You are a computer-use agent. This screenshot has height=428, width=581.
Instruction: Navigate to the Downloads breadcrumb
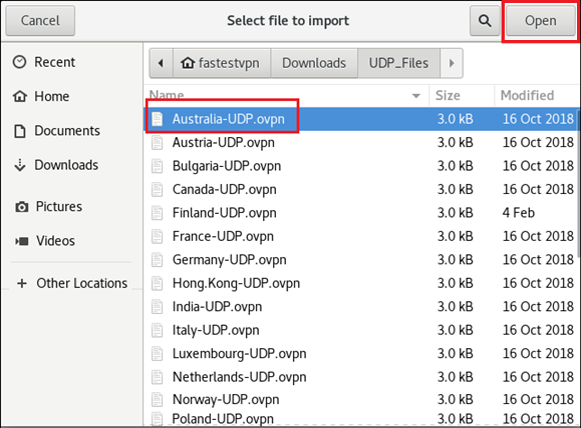pos(314,63)
